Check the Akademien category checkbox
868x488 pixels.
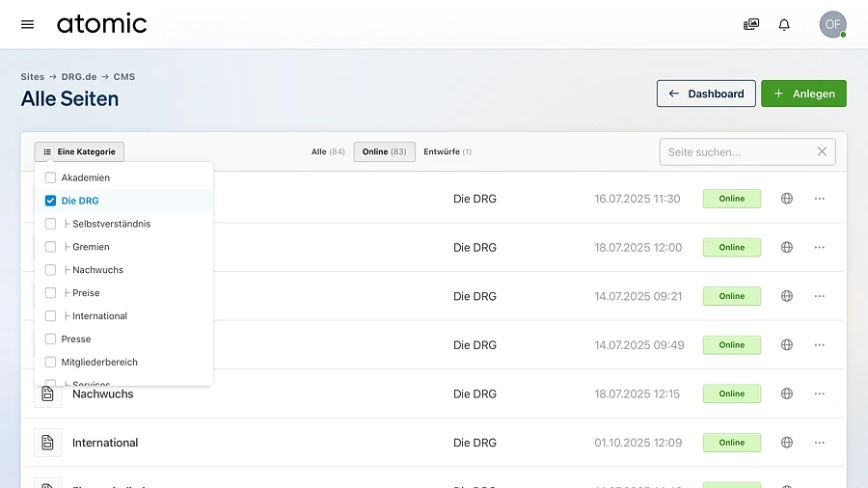(x=51, y=177)
